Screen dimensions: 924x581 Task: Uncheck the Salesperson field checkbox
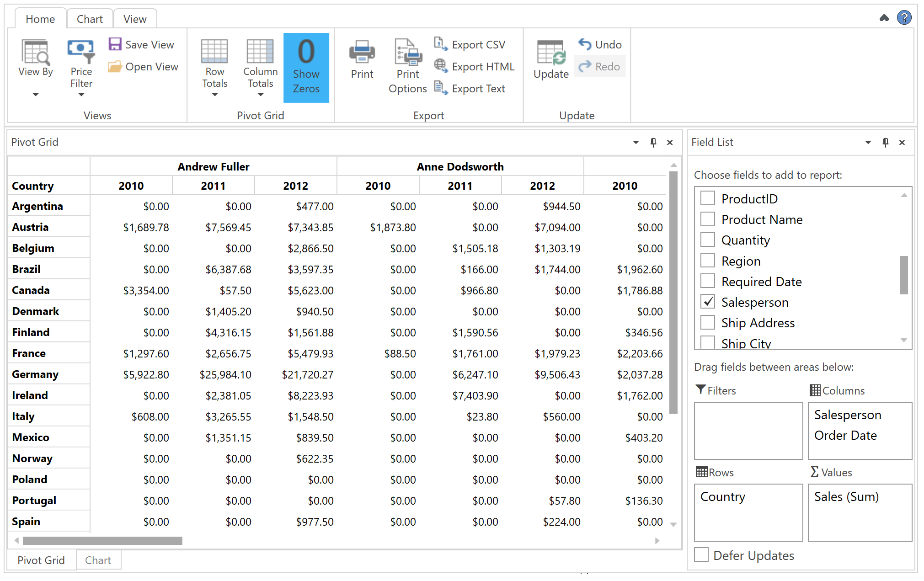coord(708,302)
